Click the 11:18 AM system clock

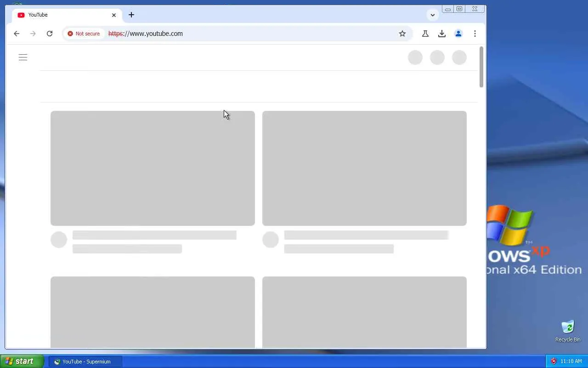[x=571, y=362]
